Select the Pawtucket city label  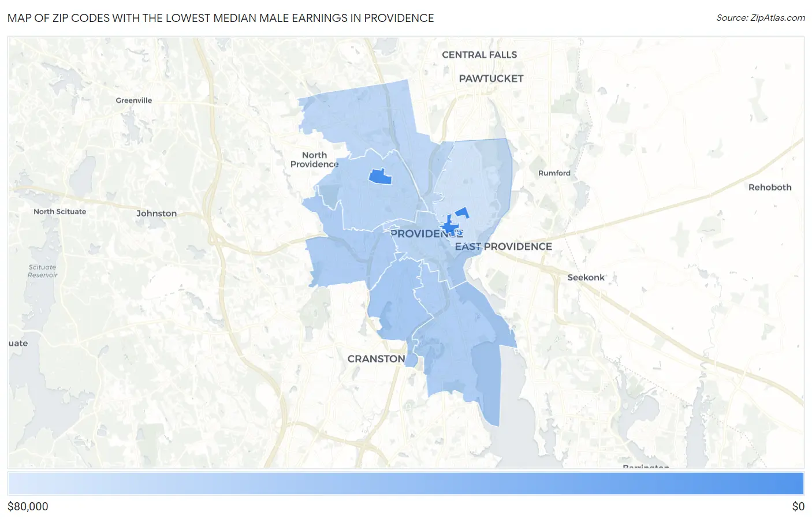coord(491,79)
